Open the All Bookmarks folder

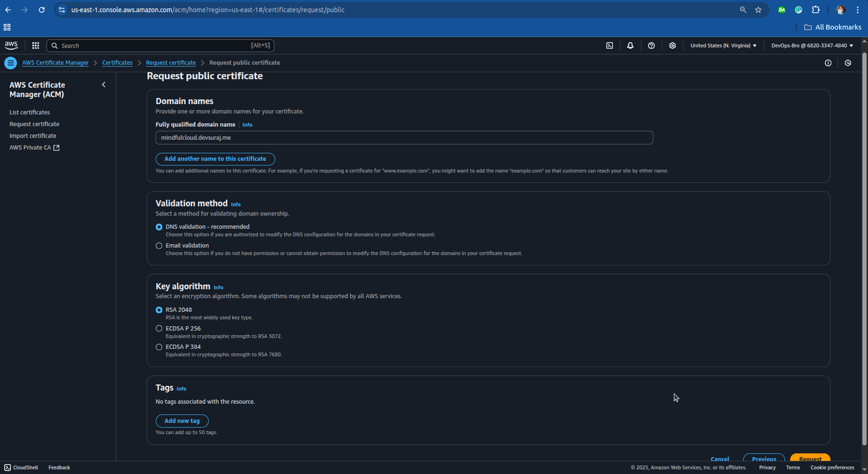click(x=833, y=27)
